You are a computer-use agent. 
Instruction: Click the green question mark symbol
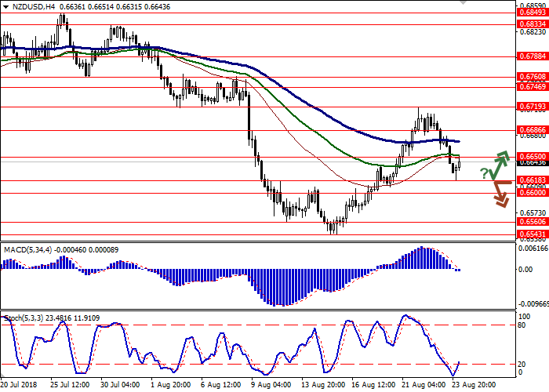(485, 172)
